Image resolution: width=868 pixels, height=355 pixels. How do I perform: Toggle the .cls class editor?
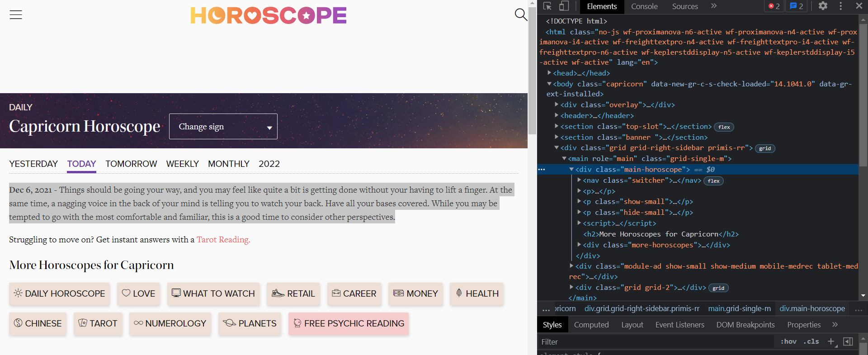(x=811, y=341)
